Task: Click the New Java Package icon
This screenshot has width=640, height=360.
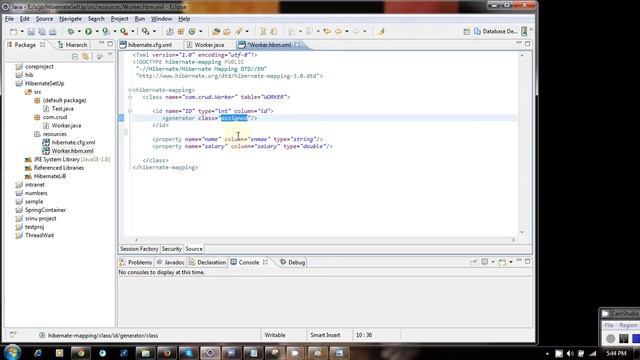Action: pyautogui.click(x=181, y=31)
